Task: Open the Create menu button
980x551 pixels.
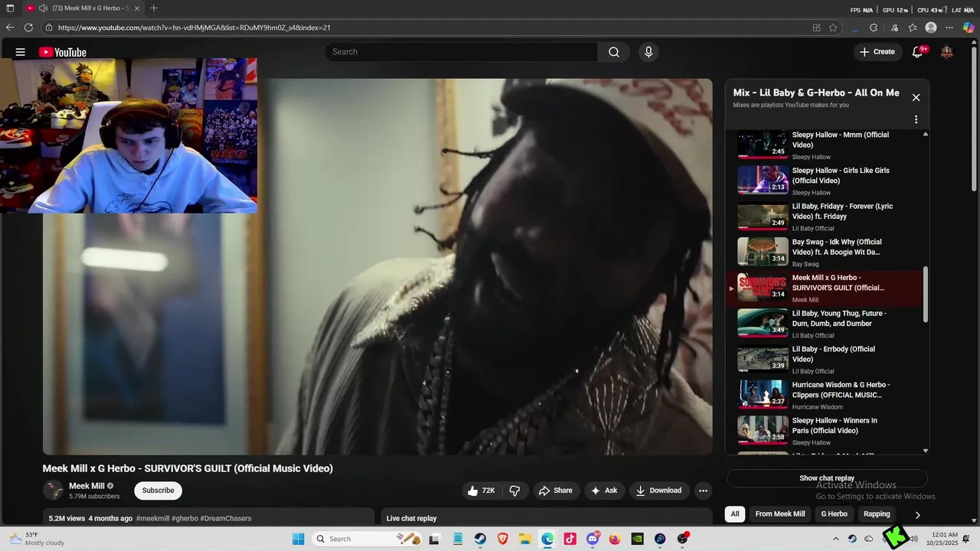Action: [x=877, y=52]
